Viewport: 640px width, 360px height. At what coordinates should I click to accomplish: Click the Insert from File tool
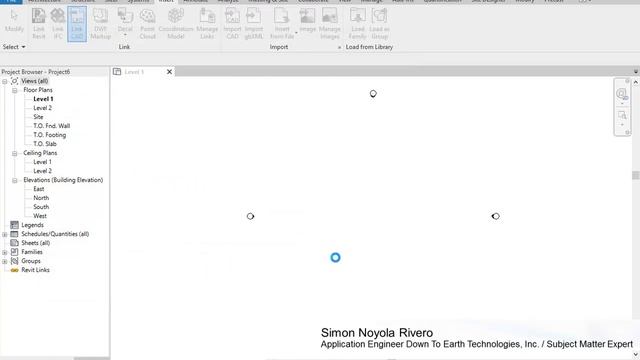[282, 24]
